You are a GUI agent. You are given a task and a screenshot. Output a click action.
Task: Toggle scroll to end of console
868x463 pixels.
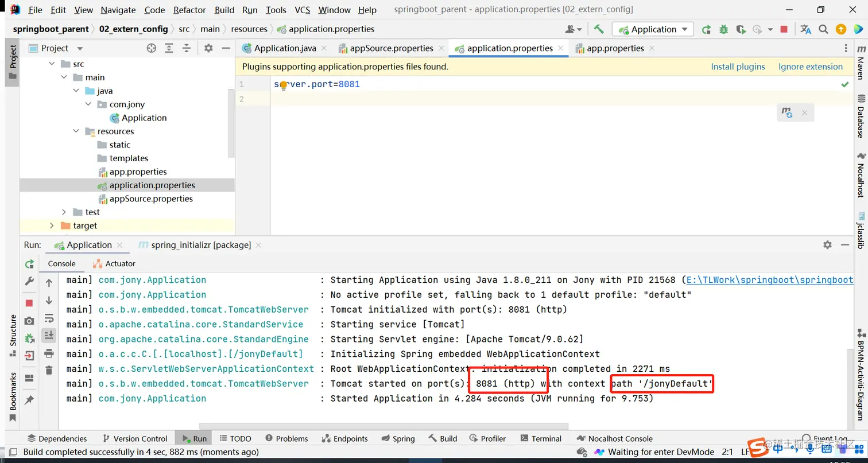pyautogui.click(x=49, y=335)
